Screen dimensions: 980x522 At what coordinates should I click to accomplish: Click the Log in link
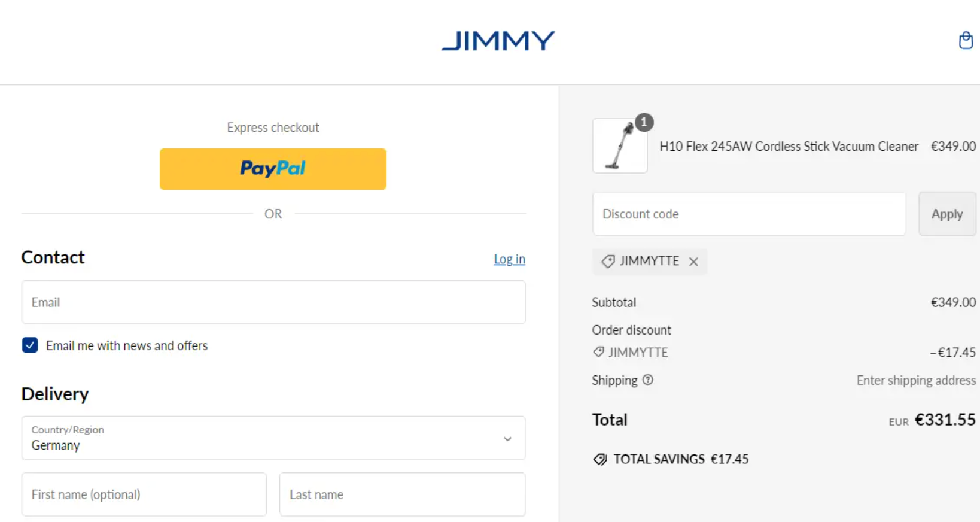coord(509,259)
